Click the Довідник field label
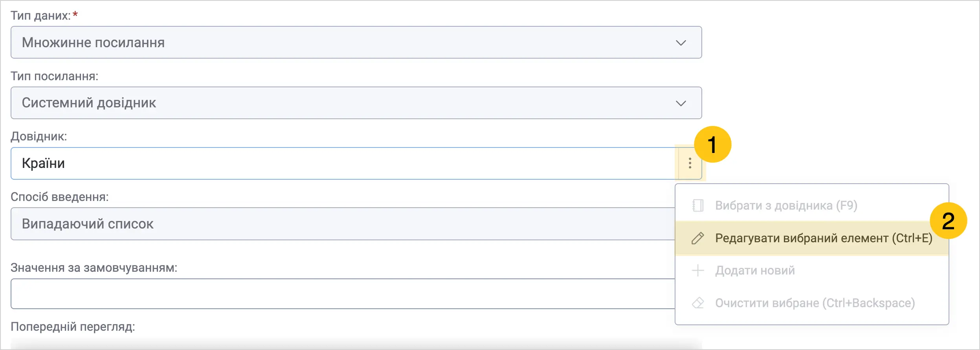 pyautogui.click(x=39, y=136)
